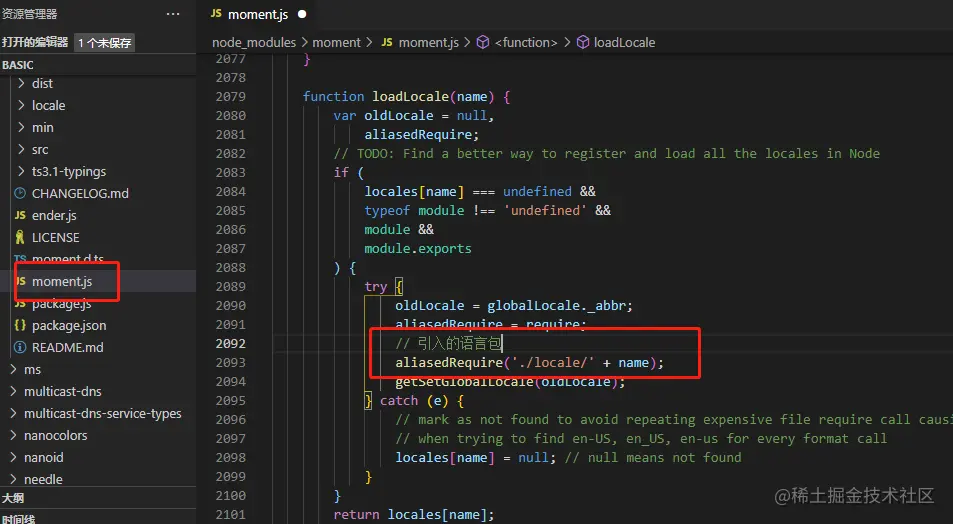Open the Explorer more actions ellipsis
953x524 pixels.
[173, 14]
